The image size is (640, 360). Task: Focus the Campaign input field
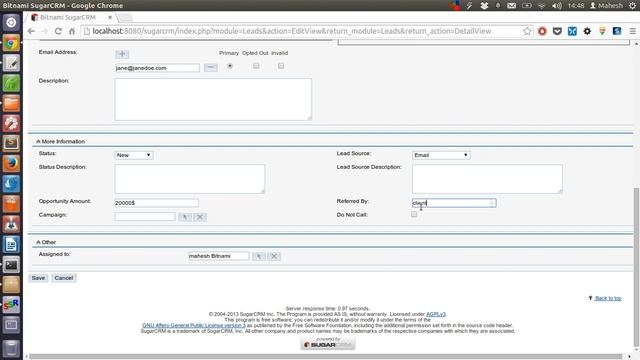(145, 216)
